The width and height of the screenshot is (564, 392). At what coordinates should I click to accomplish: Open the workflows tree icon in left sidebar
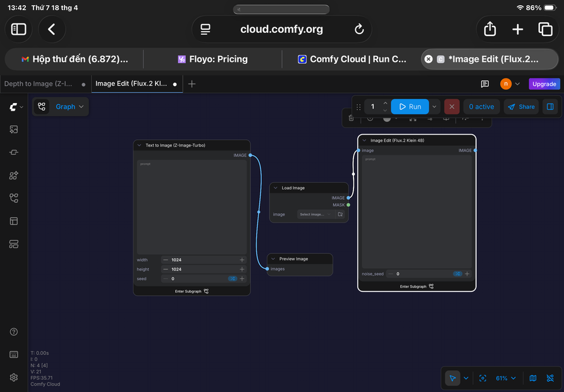coord(14,198)
